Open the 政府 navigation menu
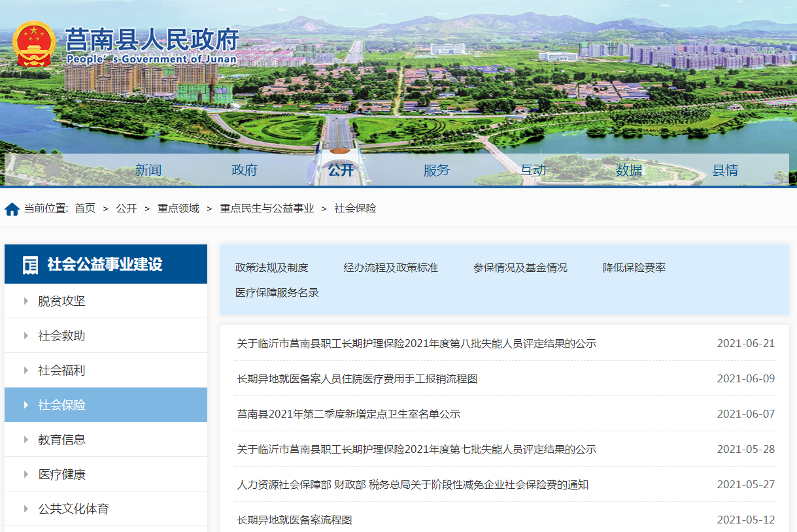This screenshot has width=797, height=532. click(245, 171)
